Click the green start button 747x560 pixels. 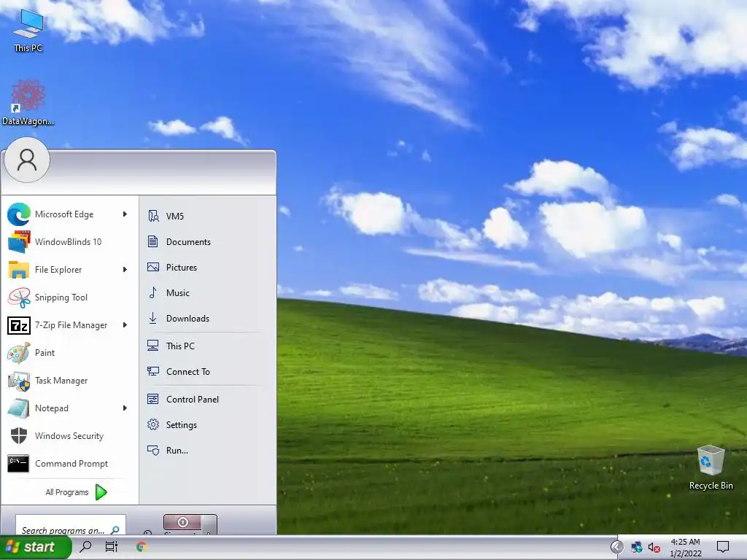click(x=34, y=547)
